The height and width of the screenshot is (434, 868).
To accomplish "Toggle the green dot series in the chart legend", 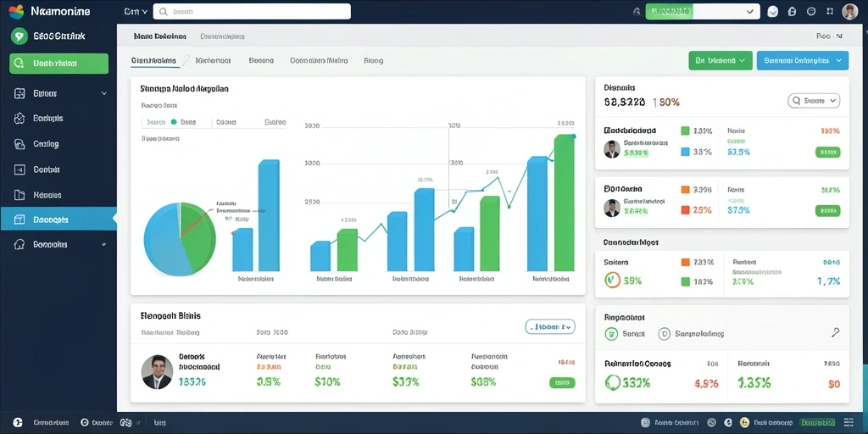I will pos(174,122).
